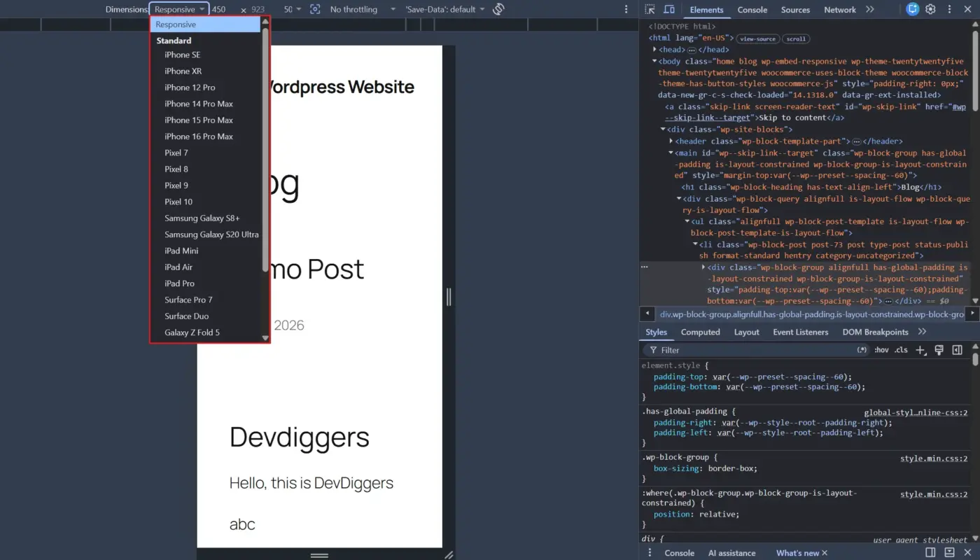
Task: Click the view-source badge on html
Action: [757, 39]
